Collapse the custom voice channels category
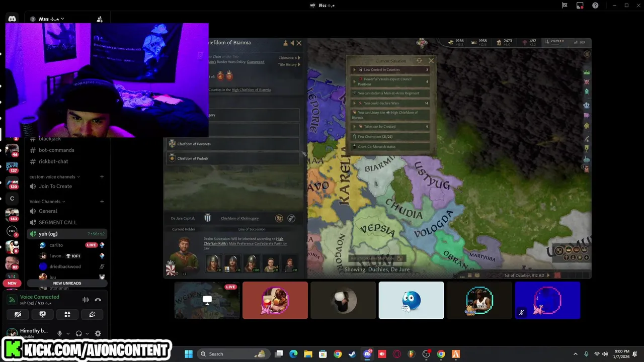The image size is (644, 362). point(54,176)
